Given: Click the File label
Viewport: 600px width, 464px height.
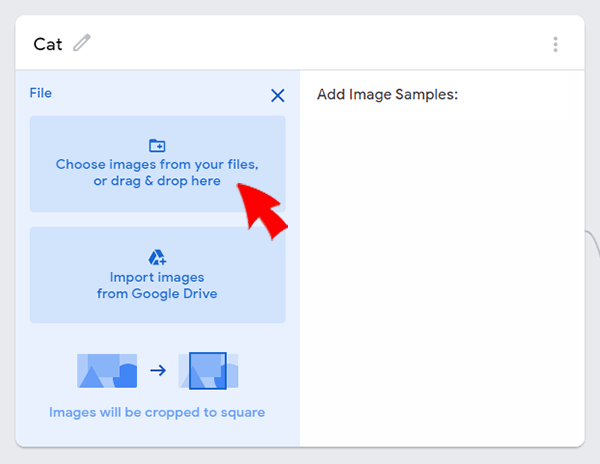Looking at the screenshot, I should (x=41, y=93).
